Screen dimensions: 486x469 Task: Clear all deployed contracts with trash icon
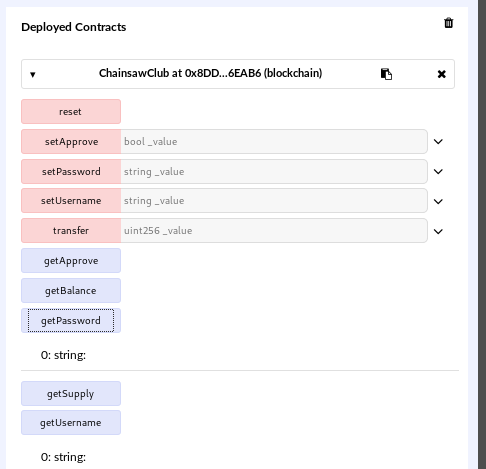click(x=448, y=23)
